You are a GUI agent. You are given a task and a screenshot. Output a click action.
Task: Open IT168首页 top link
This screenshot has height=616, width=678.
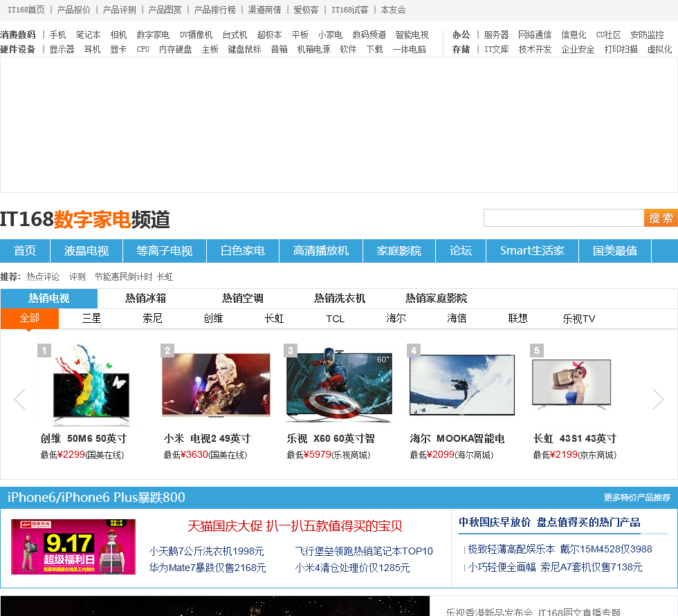[x=26, y=10]
